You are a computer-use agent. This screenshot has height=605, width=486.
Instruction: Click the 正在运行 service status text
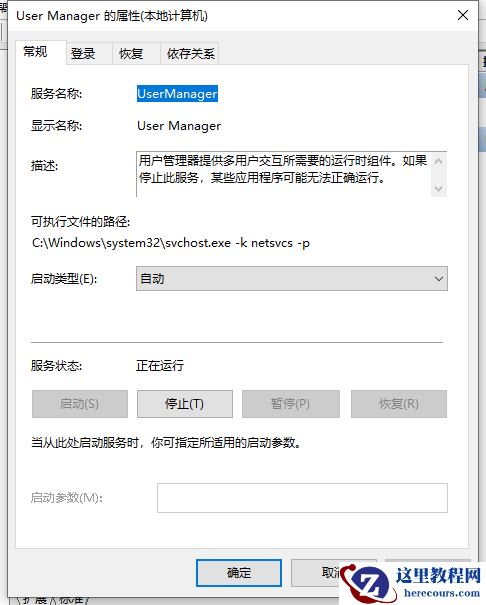(160, 365)
